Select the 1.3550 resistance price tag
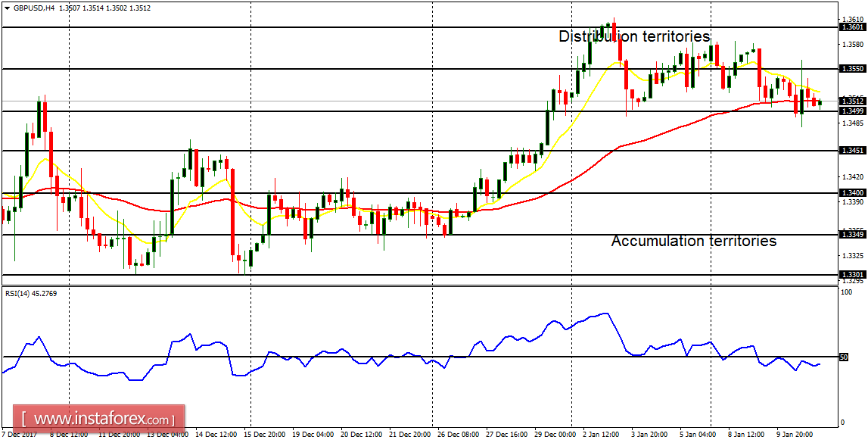This screenshot has height=443, width=868. click(x=851, y=70)
